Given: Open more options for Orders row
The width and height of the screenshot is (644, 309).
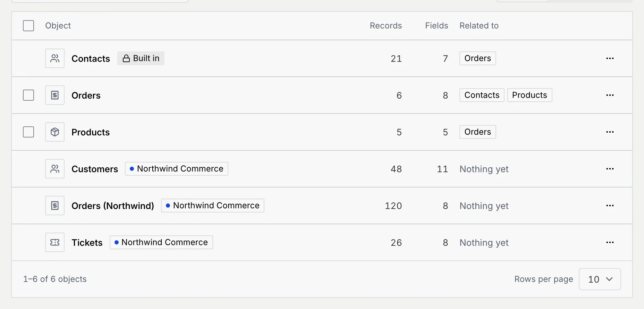Looking at the screenshot, I should pos(610,95).
